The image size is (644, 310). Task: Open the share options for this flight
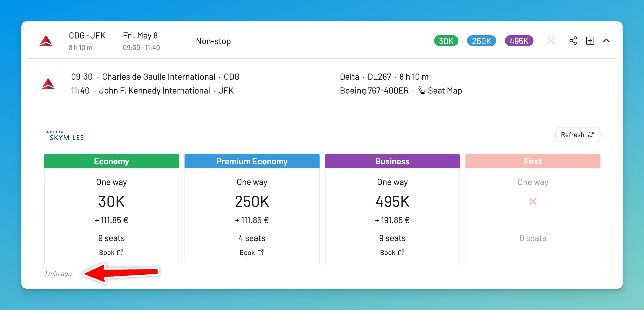(x=573, y=41)
